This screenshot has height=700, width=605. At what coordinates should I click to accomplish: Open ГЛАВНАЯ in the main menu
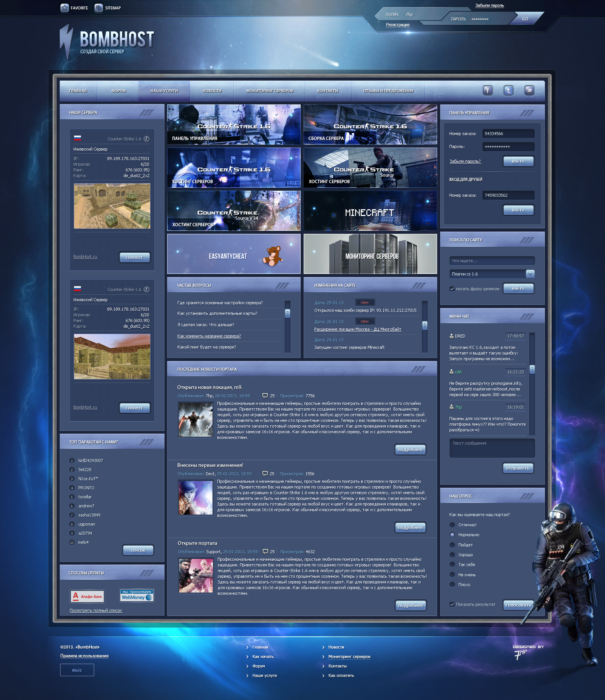(78, 91)
